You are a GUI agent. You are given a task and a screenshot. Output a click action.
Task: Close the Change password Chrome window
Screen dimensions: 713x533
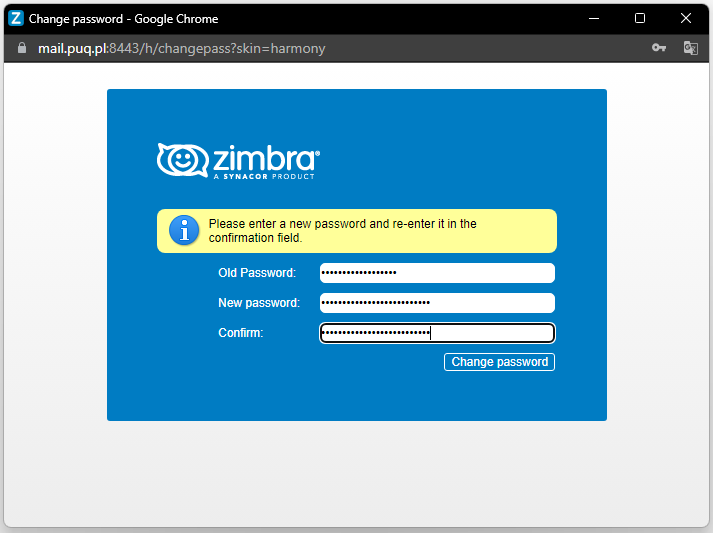[x=686, y=19]
